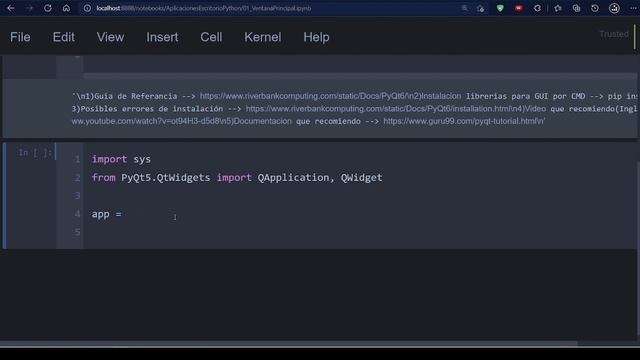This screenshot has height=360, width=640.
Task: Open the browser home page
Action: tap(66, 8)
